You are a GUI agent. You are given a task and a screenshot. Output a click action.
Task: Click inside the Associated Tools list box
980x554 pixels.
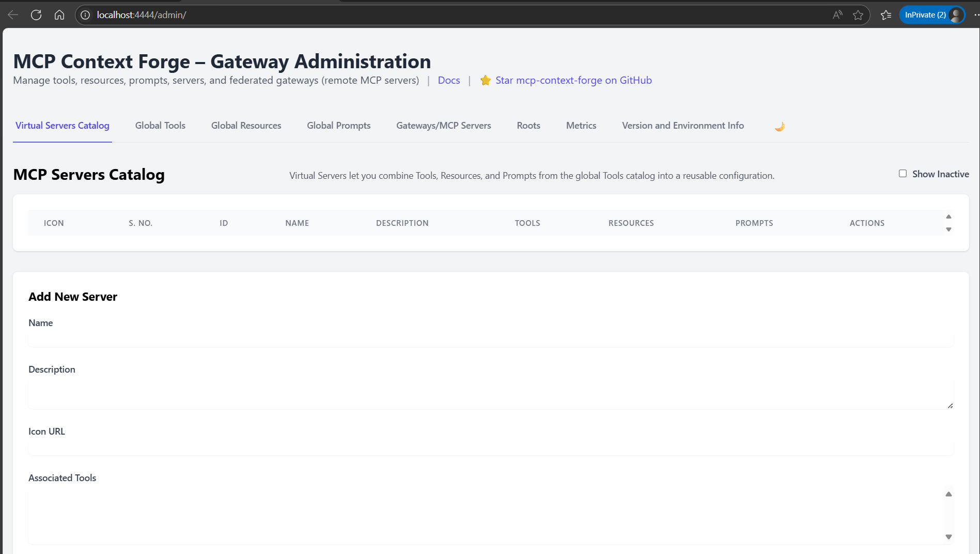(x=486, y=515)
